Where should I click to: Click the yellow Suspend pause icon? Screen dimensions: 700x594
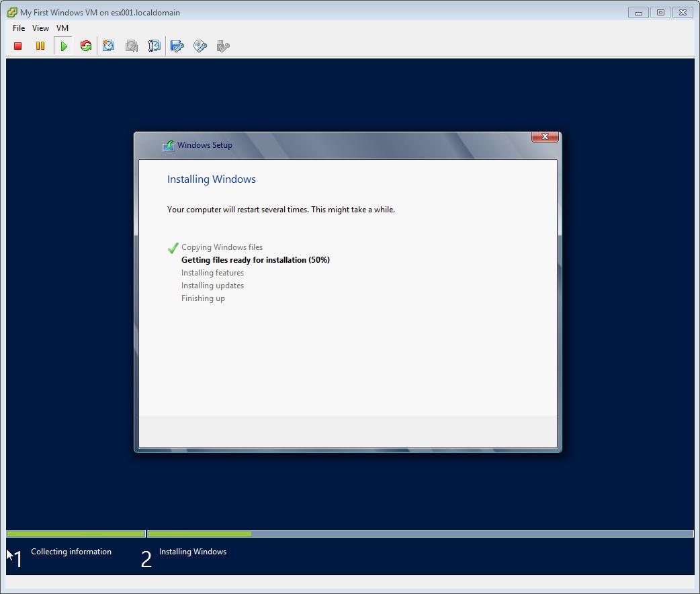click(40, 46)
